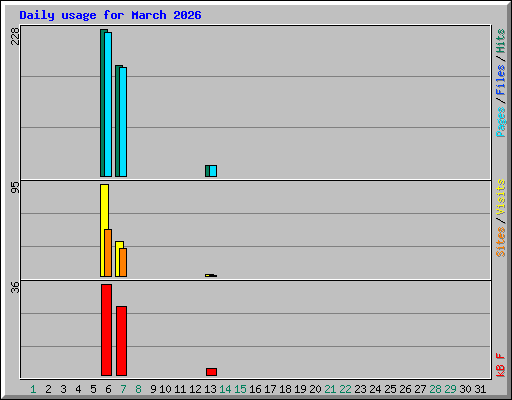Click day label '10' on the axis
Viewport: 512px width, 400px height.
[x=165, y=389]
